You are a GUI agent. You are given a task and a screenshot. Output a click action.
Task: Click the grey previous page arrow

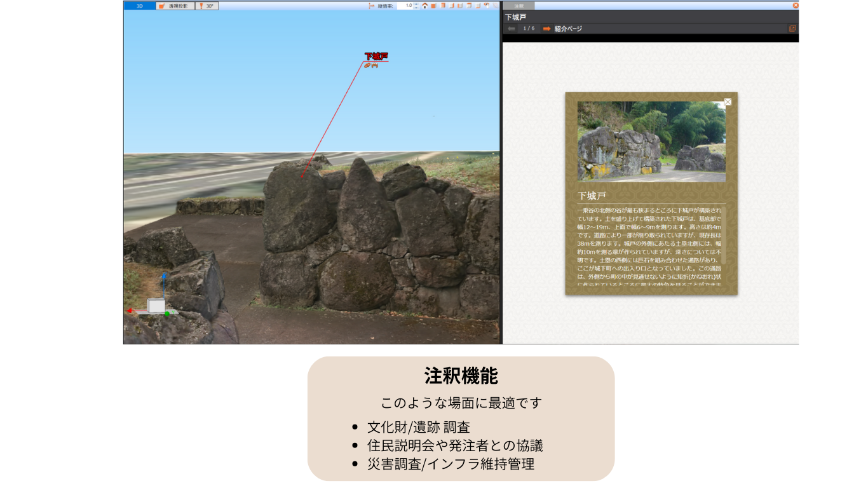[x=512, y=29]
